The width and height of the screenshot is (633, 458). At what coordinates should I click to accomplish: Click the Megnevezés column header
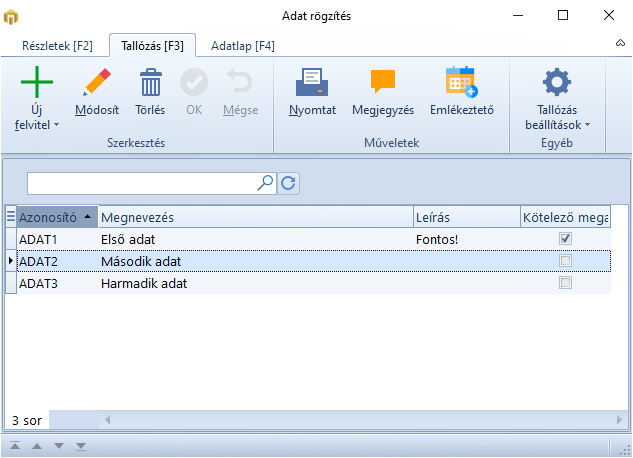254,217
